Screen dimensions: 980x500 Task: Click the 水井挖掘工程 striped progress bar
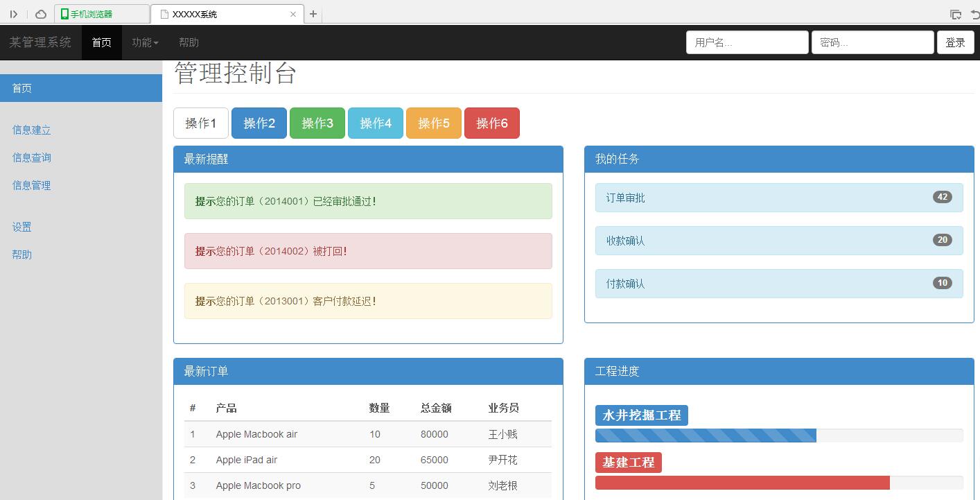click(706, 436)
